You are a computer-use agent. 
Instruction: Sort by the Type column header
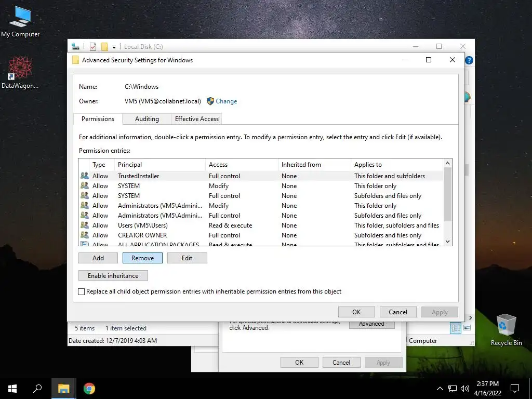pos(101,165)
